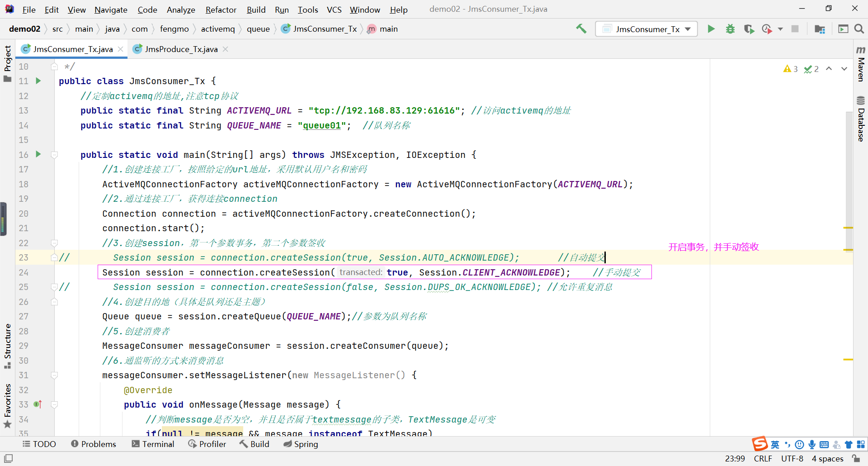868x466 pixels.
Task: Toggle the IME microphone voice input icon
Action: [x=812, y=444]
